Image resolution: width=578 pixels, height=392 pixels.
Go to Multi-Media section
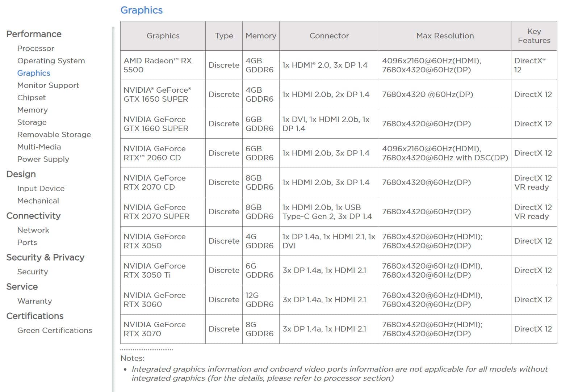tap(39, 147)
